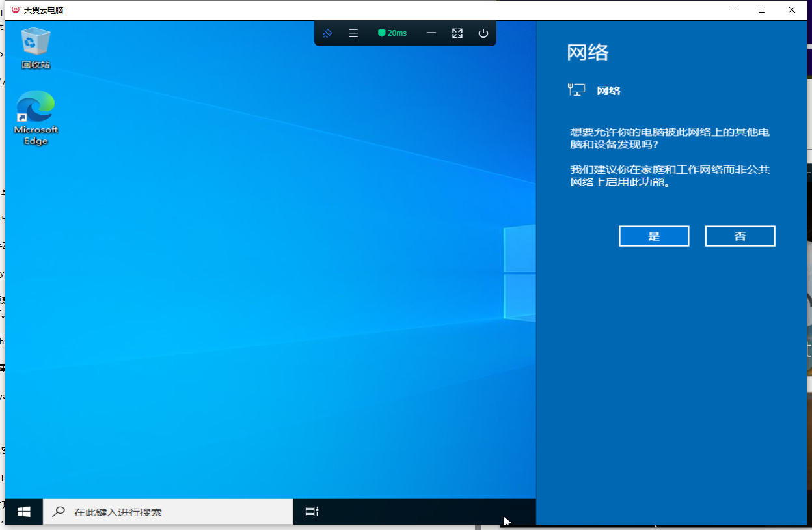Image resolution: width=812 pixels, height=530 pixels.
Task: Click the 网络 heading in the side panel
Action: tap(588, 53)
